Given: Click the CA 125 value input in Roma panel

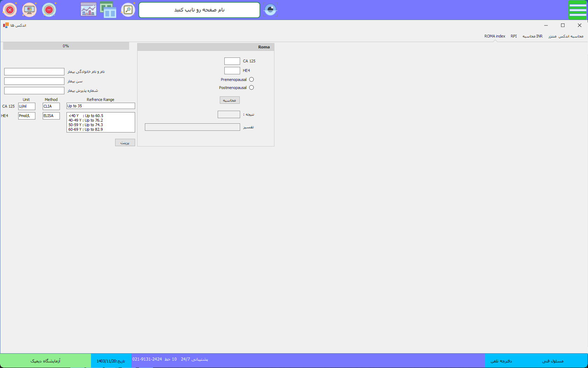Looking at the screenshot, I should click(232, 61).
